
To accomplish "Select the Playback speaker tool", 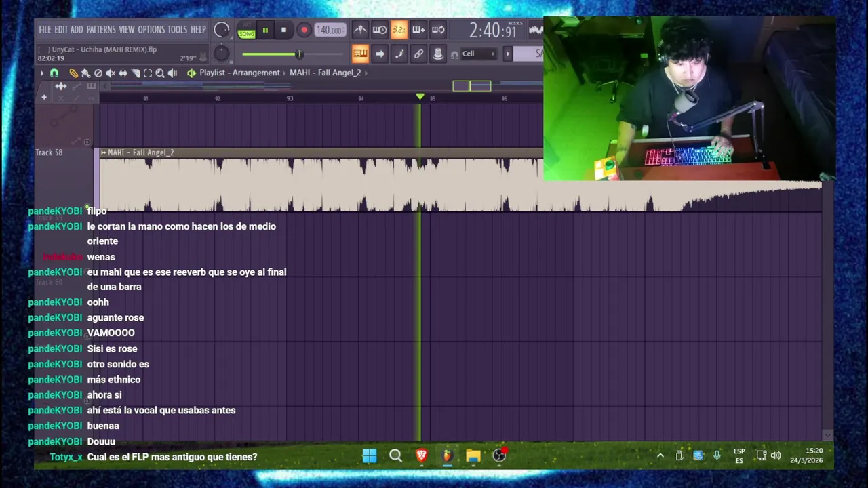I will coord(172,73).
